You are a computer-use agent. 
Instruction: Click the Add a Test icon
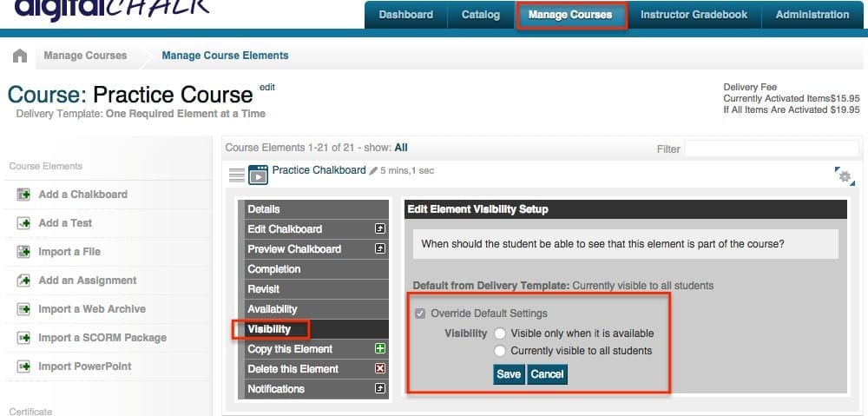[23, 223]
